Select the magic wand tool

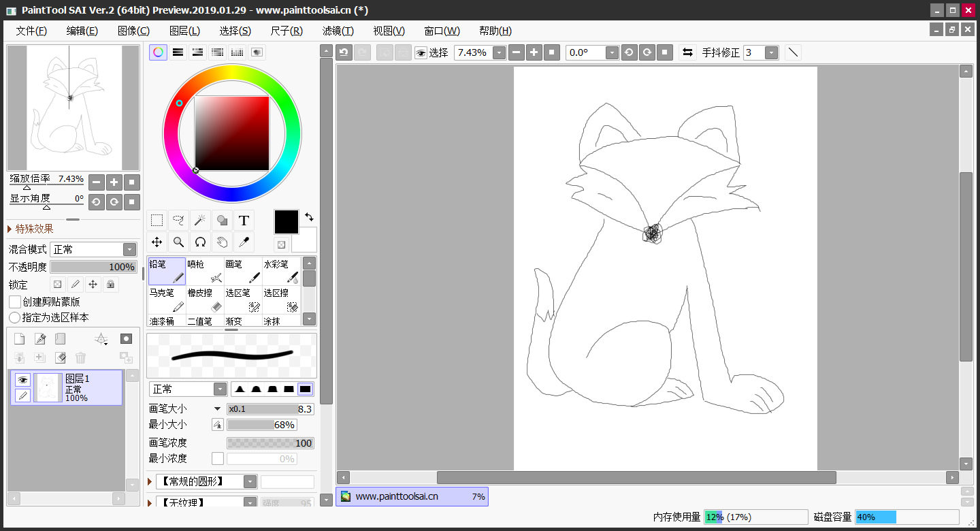pyautogui.click(x=200, y=221)
